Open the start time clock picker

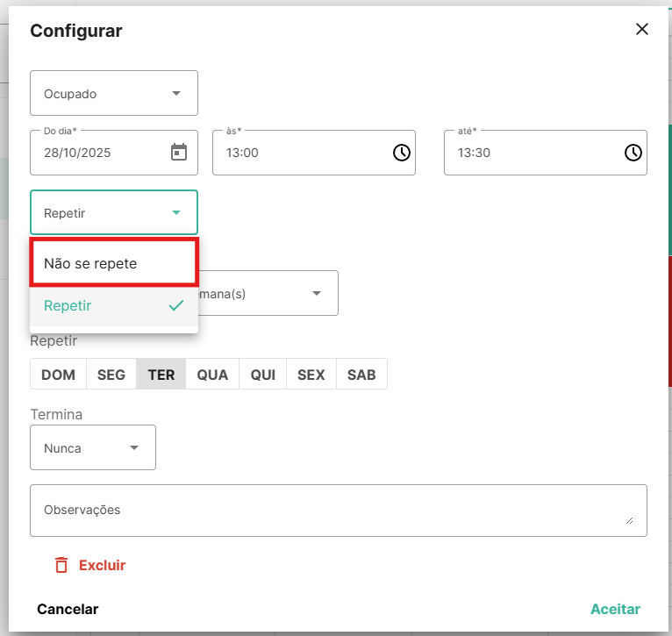[401, 153]
